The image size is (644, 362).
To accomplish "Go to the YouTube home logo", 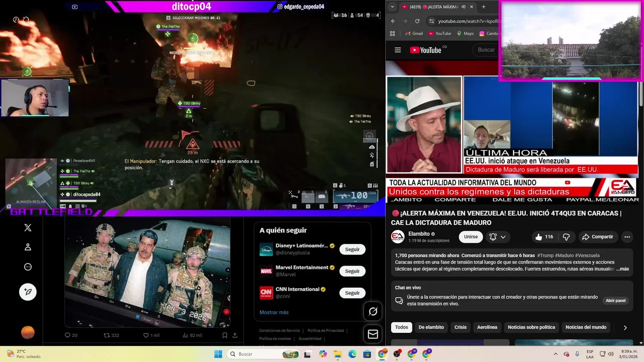I will pos(426,50).
